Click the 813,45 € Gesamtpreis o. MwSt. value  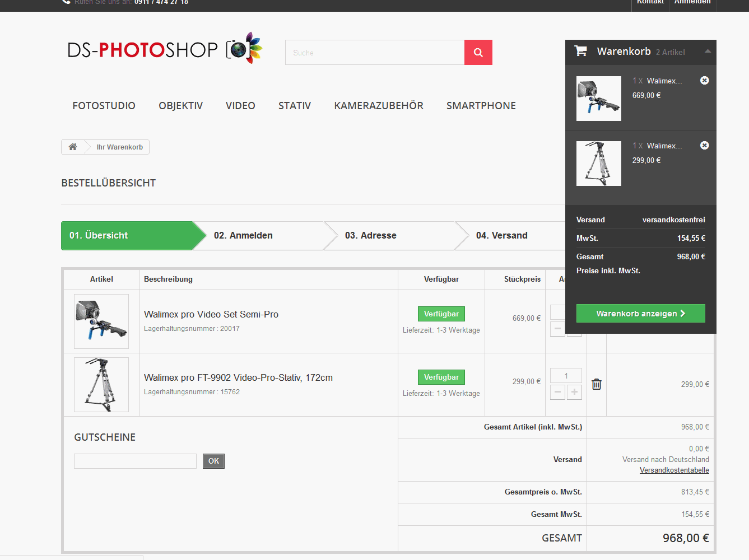(x=695, y=492)
